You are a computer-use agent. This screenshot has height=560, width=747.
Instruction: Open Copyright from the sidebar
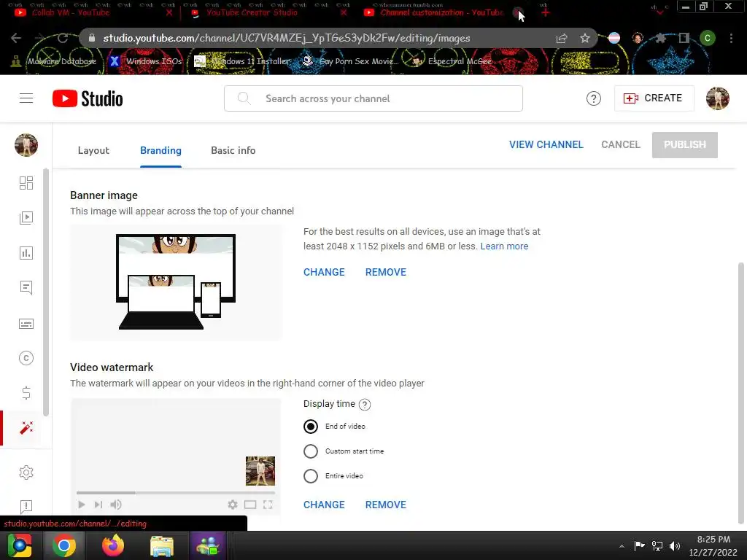26,358
